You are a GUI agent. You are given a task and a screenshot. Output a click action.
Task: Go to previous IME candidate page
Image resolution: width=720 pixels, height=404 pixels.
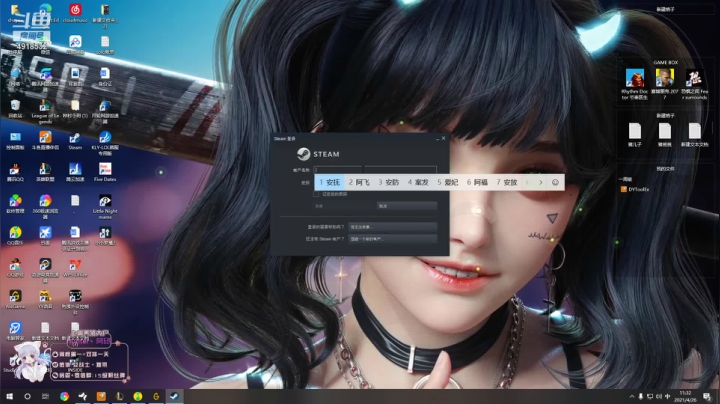[527, 182]
